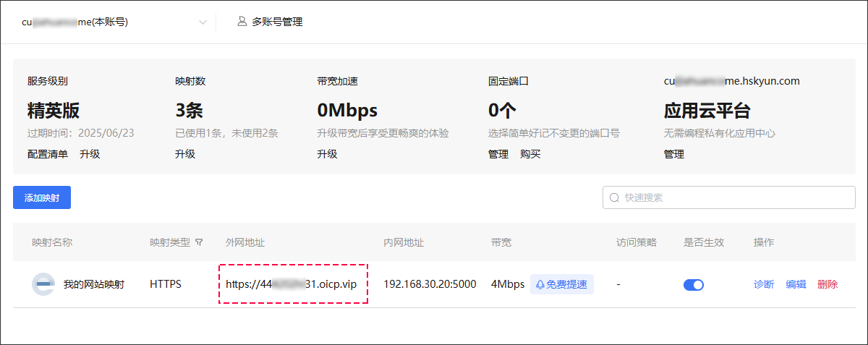Click 升级 under mapping count
The width and height of the screenshot is (868, 345).
tap(185, 154)
